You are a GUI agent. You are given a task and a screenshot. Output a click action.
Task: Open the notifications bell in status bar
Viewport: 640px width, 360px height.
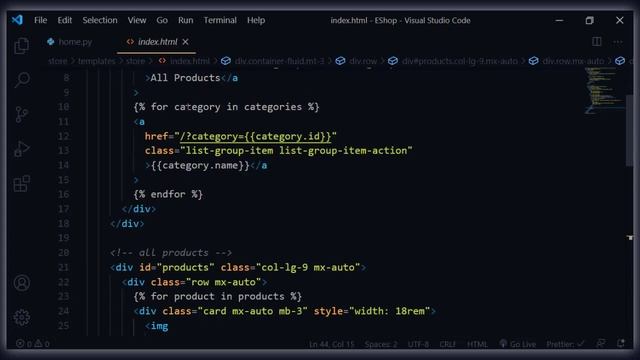click(621, 344)
